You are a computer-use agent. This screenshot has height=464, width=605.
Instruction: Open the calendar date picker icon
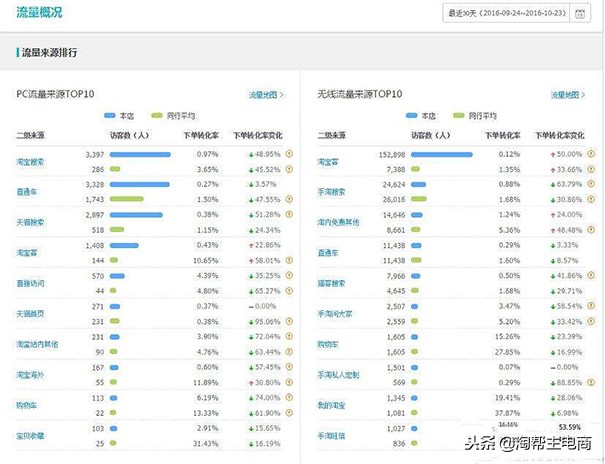pyautogui.click(x=580, y=13)
